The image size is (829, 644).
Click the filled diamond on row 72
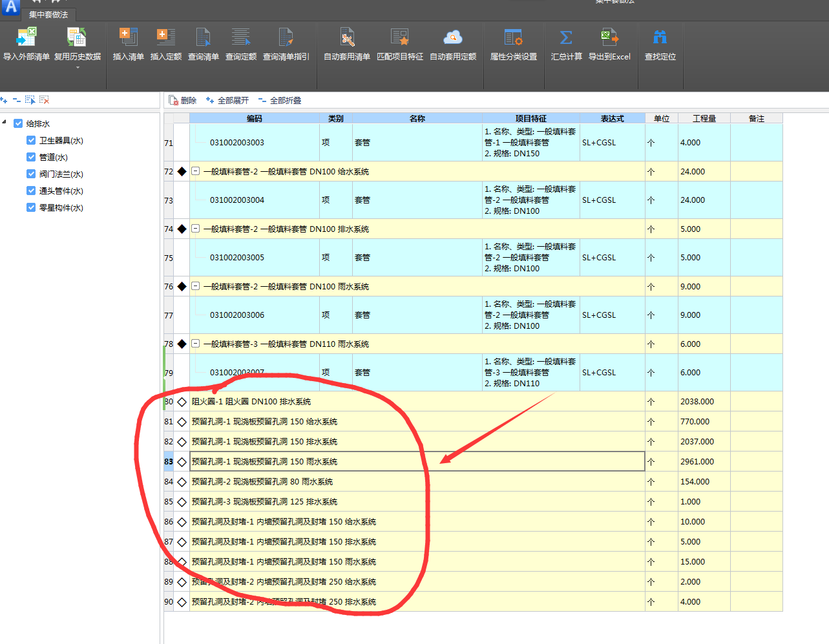pyautogui.click(x=182, y=172)
